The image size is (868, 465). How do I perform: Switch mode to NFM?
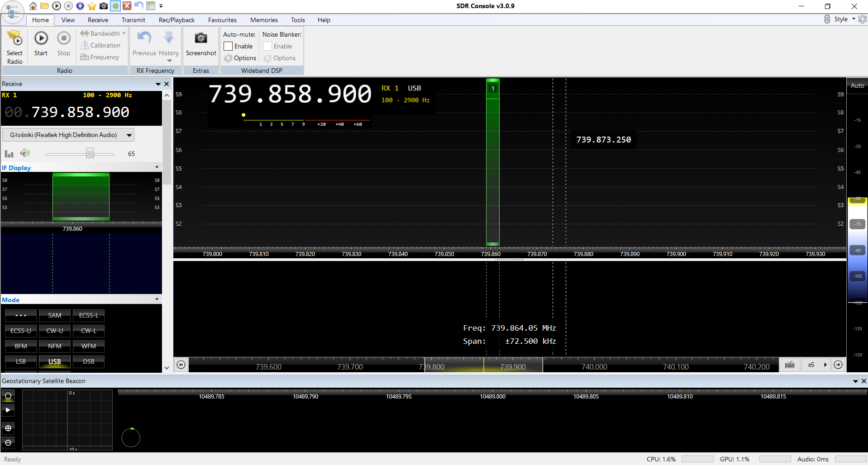click(55, 346)
